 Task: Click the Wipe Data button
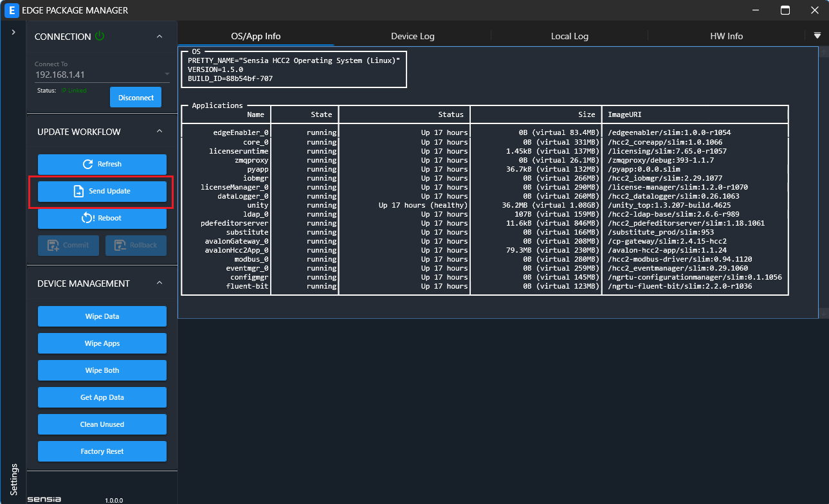(102, 316)
